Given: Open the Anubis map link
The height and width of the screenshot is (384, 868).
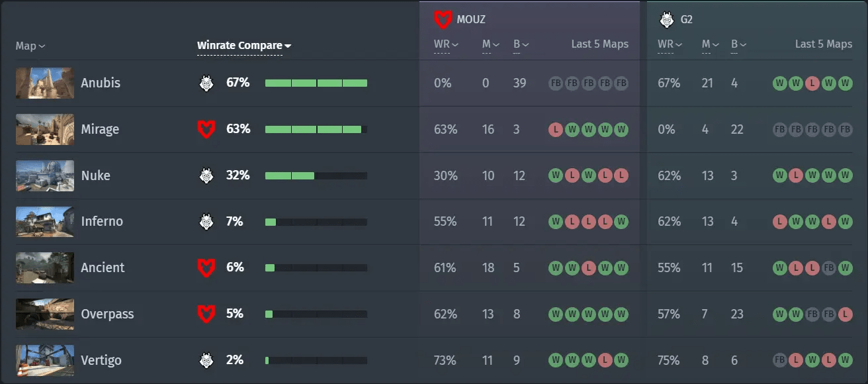Looking at the screenshot, I should (101, 83).
